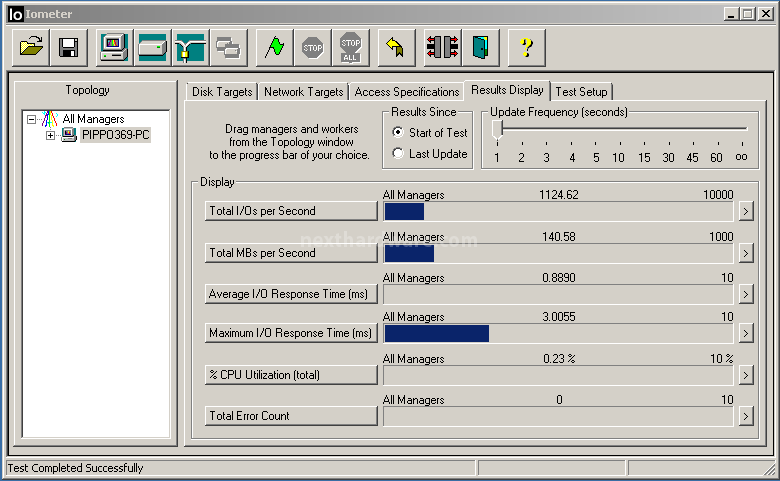The height and width of the screenshot is (481, 780).
Task: Click the 140.58 MBs per second value
Action: tap(559, 237)
